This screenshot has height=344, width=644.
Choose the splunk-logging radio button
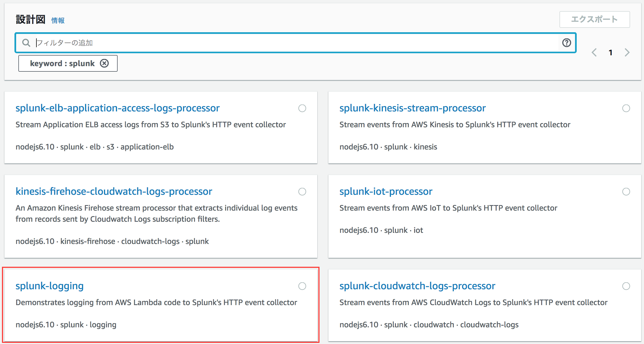(x=302, y=286)
